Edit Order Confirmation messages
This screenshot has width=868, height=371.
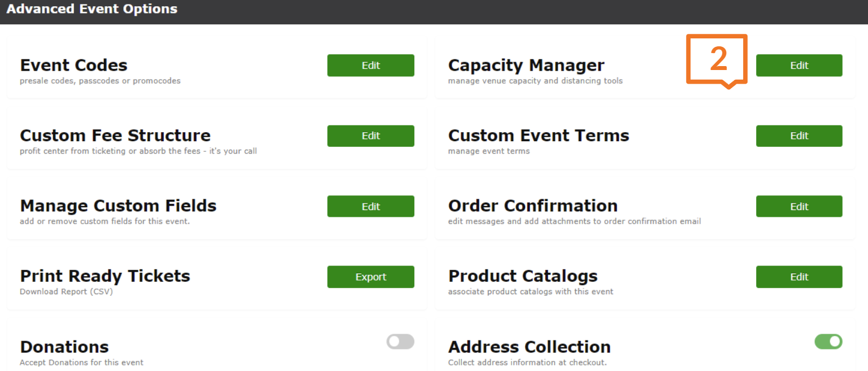[799, 206]
